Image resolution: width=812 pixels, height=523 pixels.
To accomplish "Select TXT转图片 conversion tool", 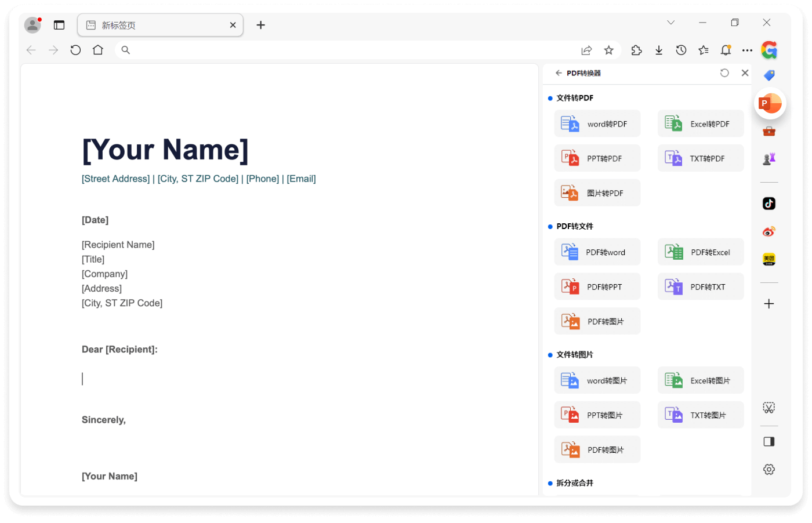I will 700,415.
